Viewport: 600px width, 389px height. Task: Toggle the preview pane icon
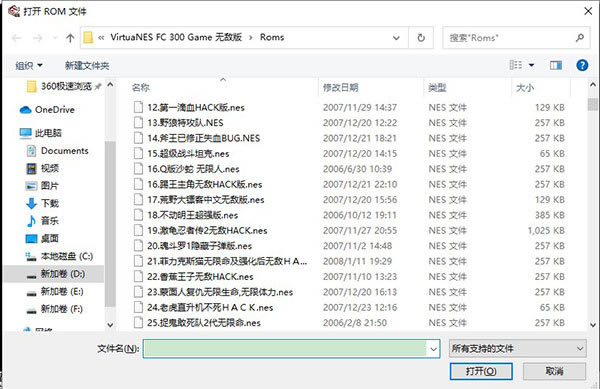pos(556,65)
